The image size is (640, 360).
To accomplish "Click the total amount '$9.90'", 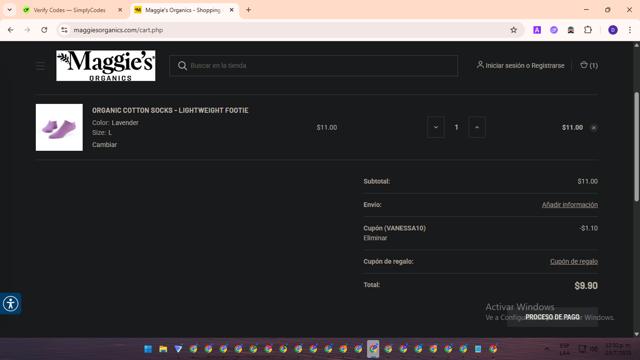I will (x=586, y=286).
